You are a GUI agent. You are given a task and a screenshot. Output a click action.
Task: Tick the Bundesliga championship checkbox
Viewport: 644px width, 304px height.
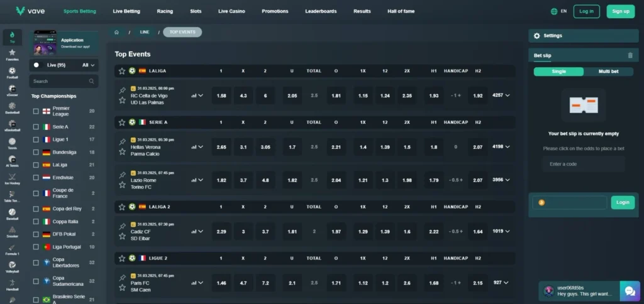click(36, 152)
